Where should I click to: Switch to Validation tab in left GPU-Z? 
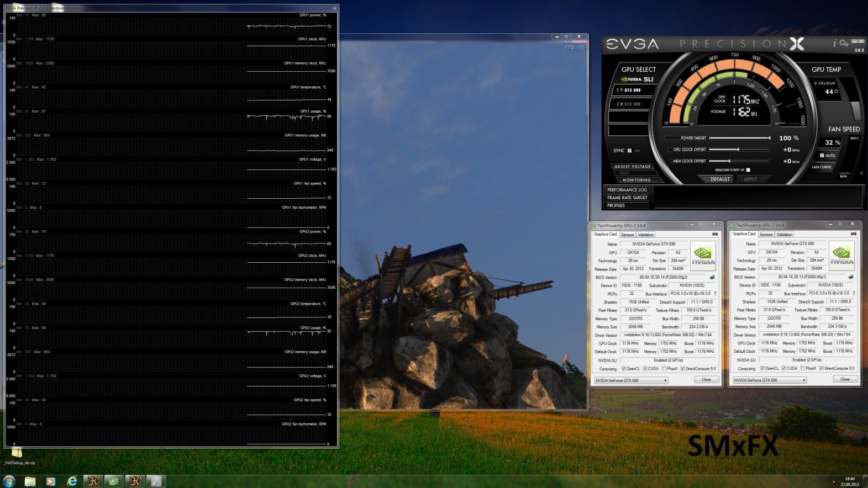point(646,235)
